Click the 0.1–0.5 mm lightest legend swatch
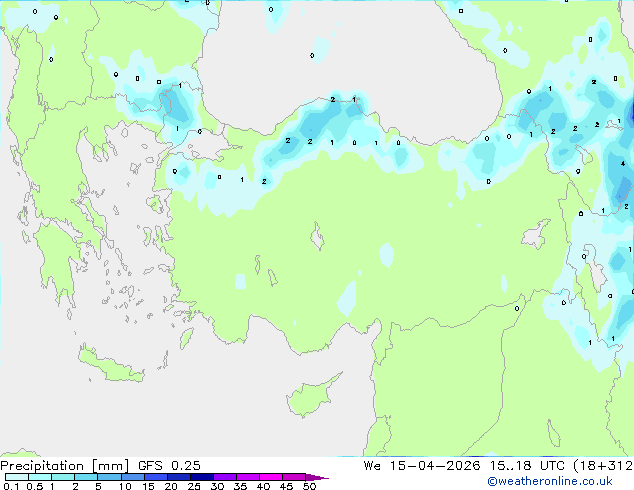This screenshot has width=634, height=490. 17,477
